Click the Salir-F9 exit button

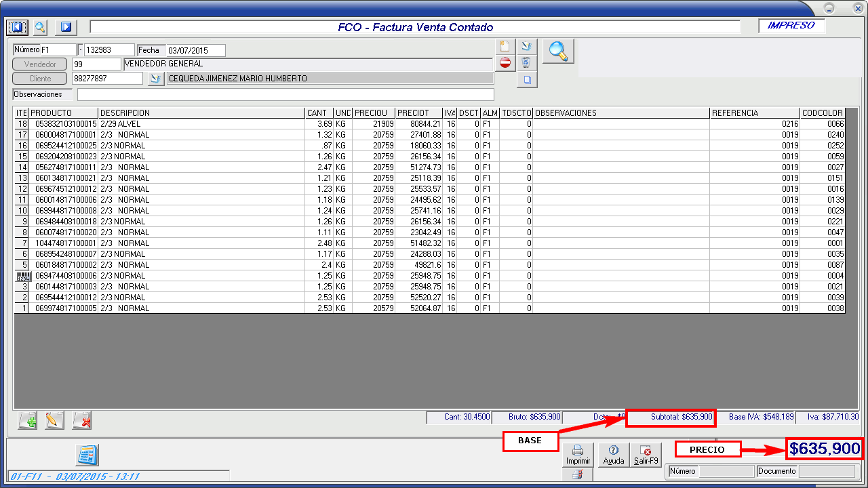[x=646, y=454]
